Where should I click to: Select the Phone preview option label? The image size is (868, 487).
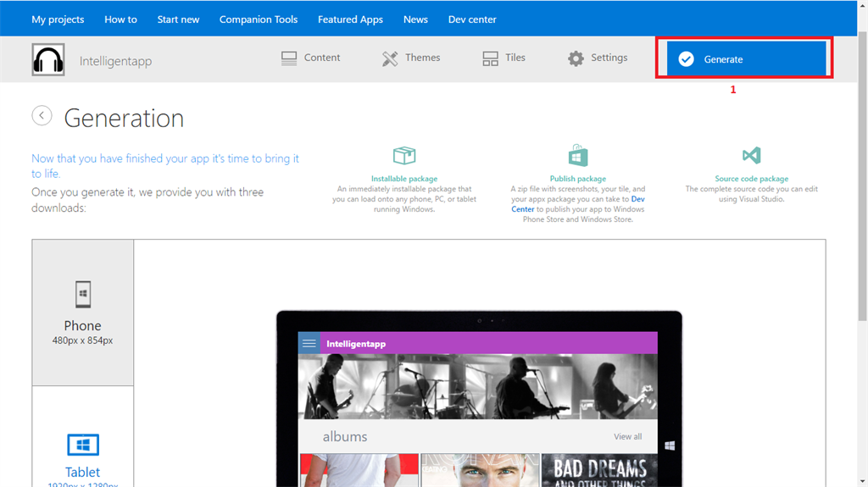82,325
